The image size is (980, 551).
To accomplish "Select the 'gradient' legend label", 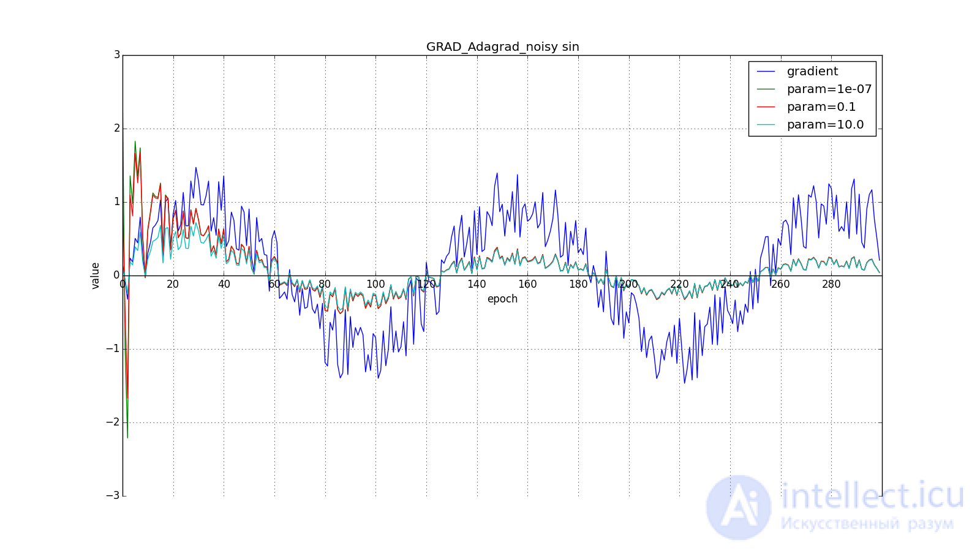I will tap(812, 72).
